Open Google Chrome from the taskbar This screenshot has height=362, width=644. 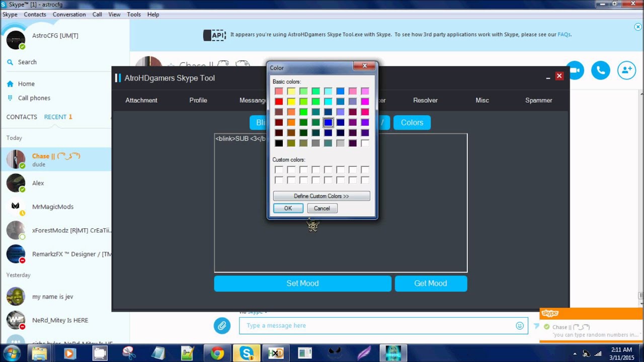pos(217,353)
